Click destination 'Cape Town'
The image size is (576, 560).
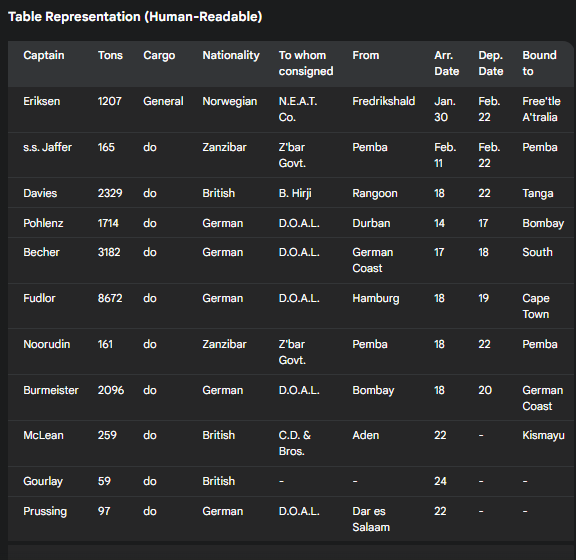click(x=536, y=306)
